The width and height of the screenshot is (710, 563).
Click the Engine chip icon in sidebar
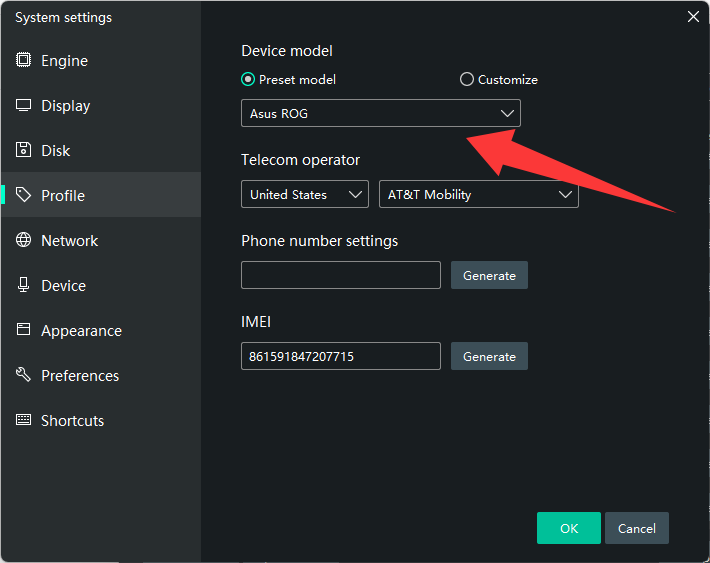23,60
